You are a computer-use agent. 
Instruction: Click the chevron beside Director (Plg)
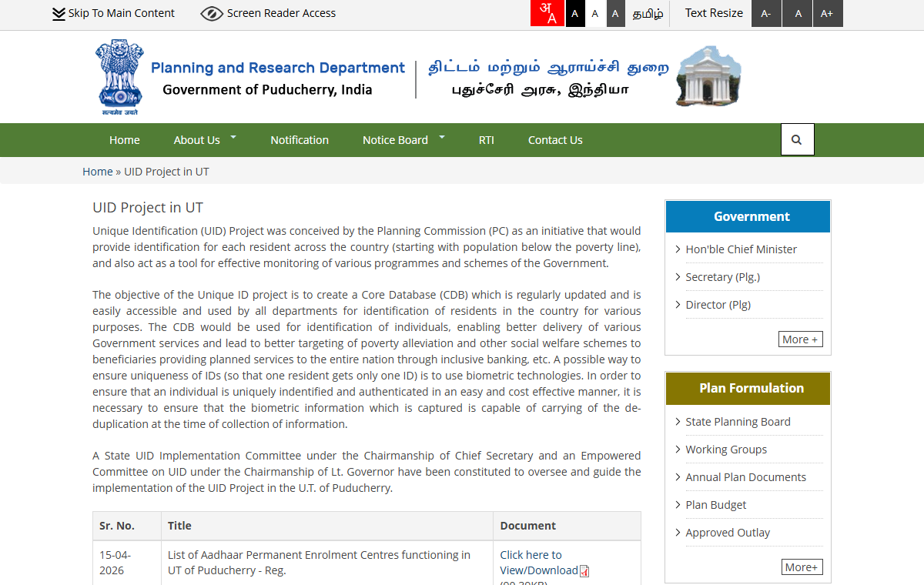pos(678,305)
